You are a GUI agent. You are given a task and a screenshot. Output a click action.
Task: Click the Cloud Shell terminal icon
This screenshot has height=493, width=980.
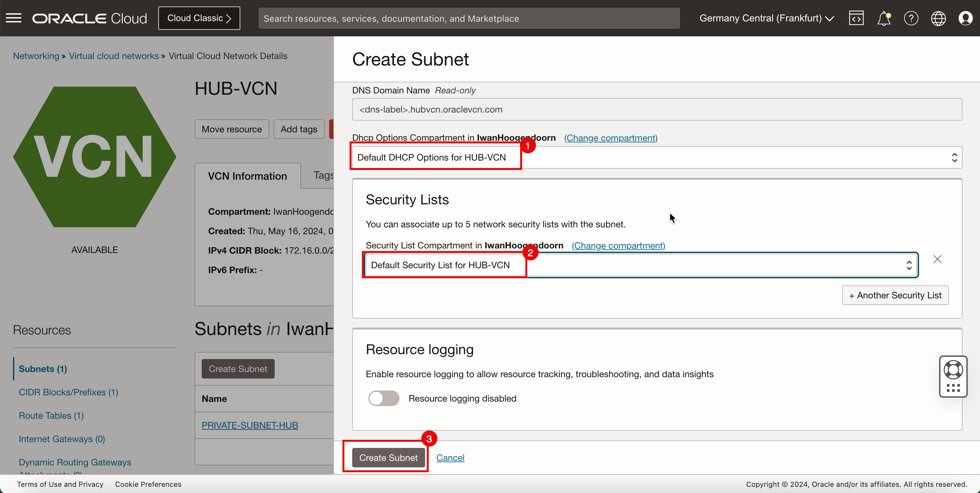(x=856, y=18)
